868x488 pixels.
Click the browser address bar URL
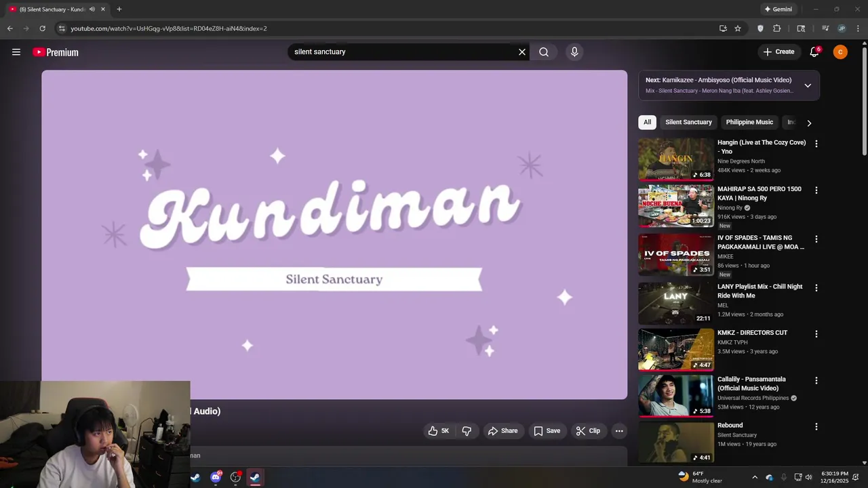[x=169, y=28]
